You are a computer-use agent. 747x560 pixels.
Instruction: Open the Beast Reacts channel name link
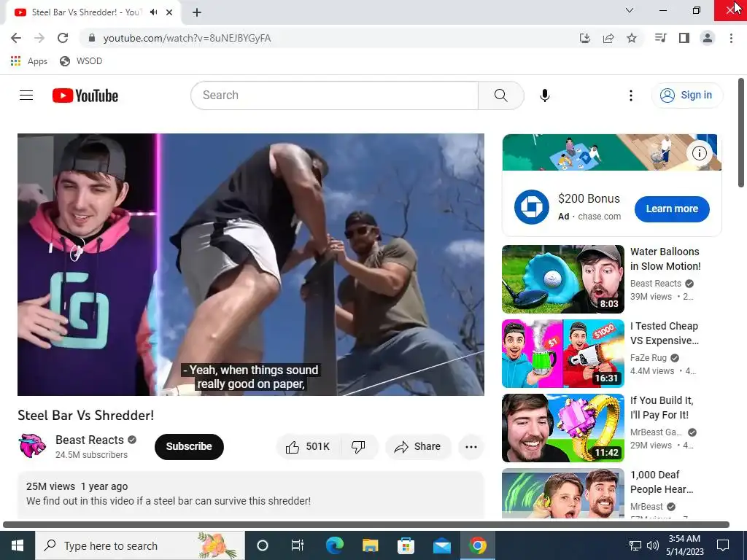click(90, 440)
